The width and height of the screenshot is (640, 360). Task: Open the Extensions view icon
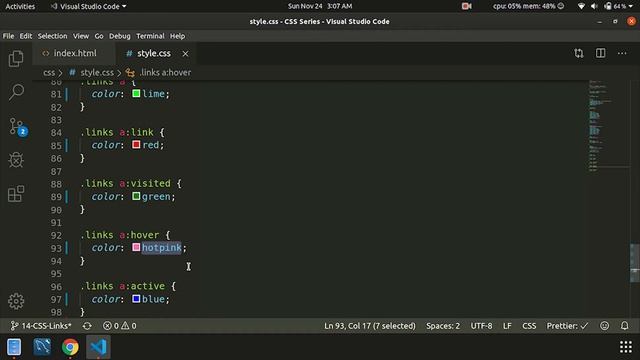coord(16,193)
